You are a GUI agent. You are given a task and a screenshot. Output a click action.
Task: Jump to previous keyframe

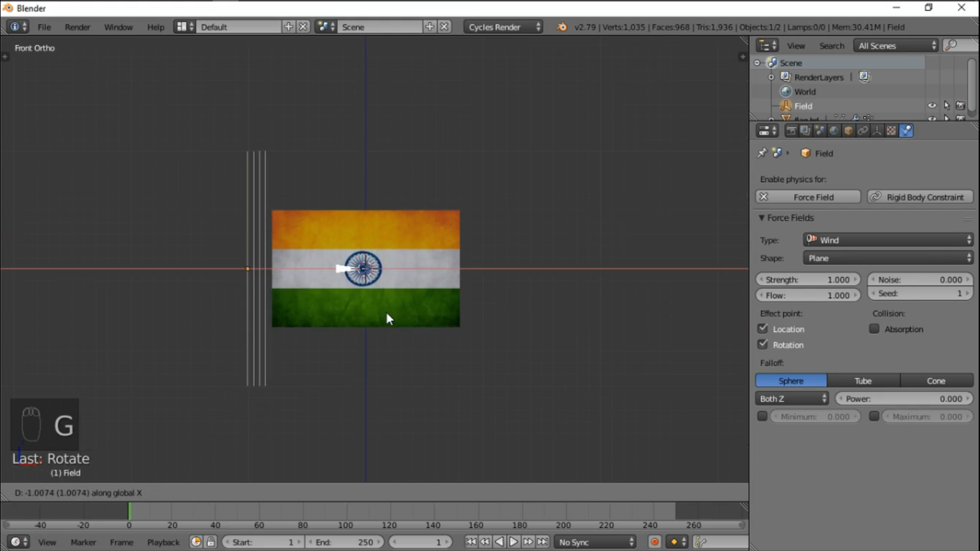485,542
